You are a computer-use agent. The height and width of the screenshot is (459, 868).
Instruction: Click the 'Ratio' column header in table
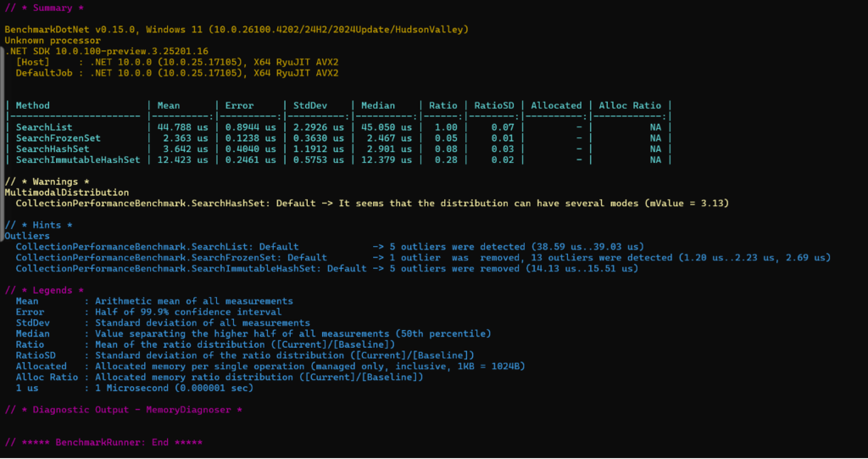click(442, 105)
